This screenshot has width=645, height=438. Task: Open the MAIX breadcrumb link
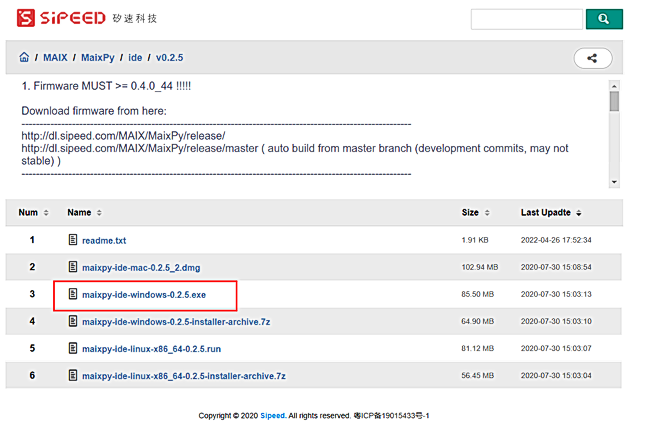pyautogui.click(x=55, y=58)
